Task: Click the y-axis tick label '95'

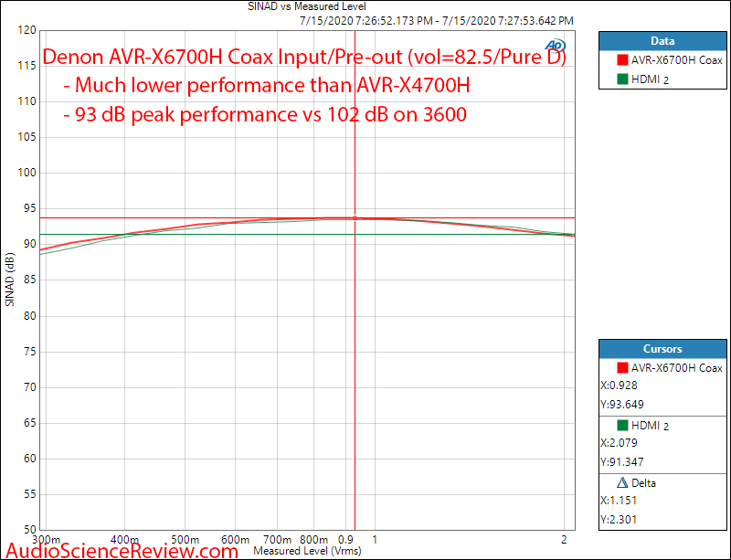Action: (x=29, y=208)
